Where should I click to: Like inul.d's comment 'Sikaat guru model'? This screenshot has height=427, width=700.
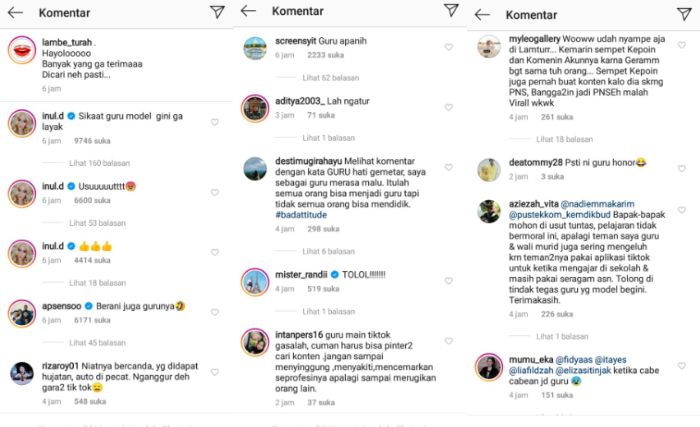click(x=214, y=122)
